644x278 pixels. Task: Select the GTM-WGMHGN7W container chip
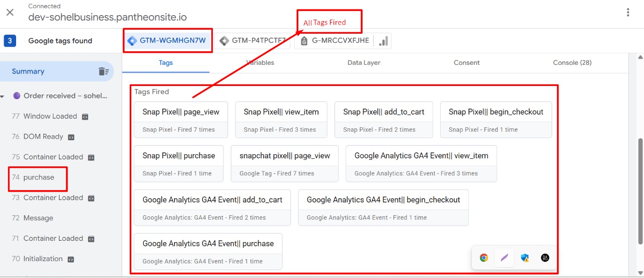168,41
